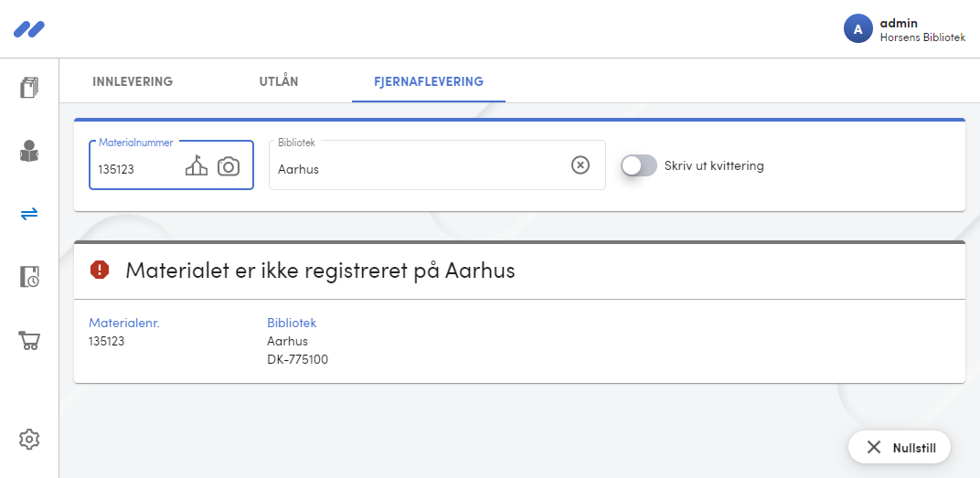Click the Nullstill reset button
The height and width of the screenshot is (478, 980).
(x=900, y=448)
